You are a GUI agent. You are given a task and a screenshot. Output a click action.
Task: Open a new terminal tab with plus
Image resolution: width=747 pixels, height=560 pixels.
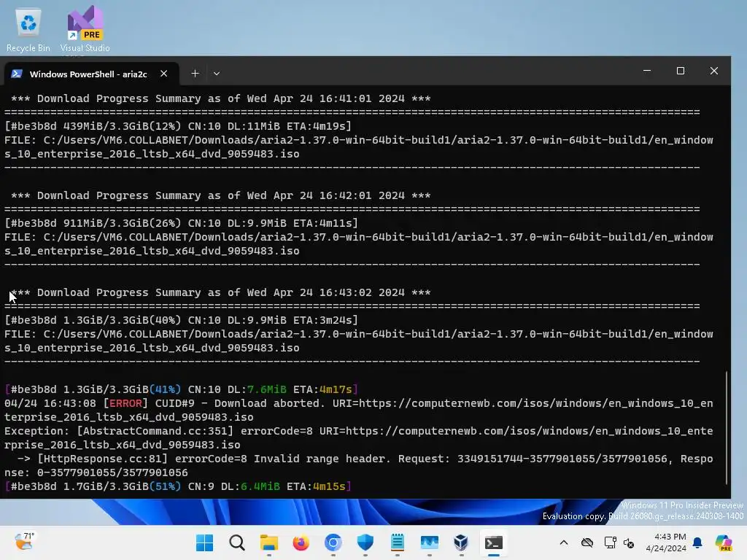point(195,74)
